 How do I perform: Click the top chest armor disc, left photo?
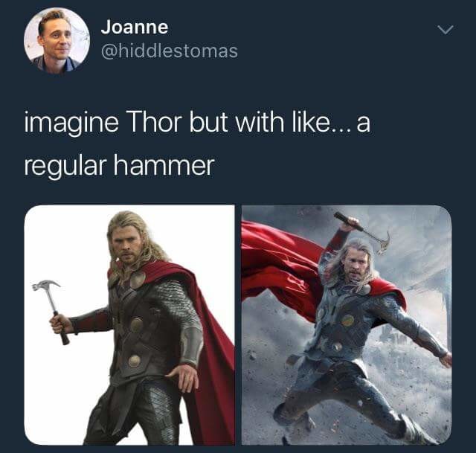138,279
